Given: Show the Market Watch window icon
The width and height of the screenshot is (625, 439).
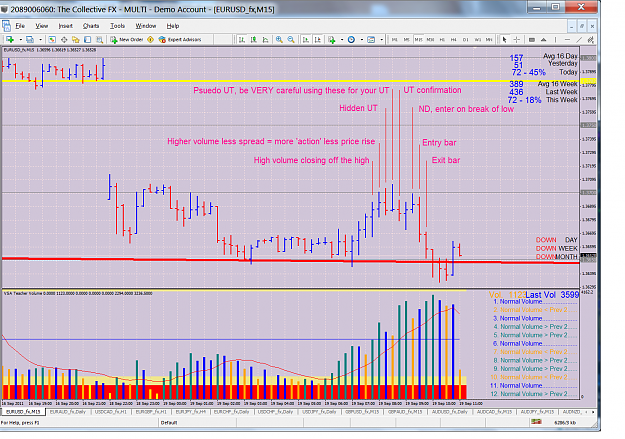Looking at the screenshot, I should (x=52, y=39).
